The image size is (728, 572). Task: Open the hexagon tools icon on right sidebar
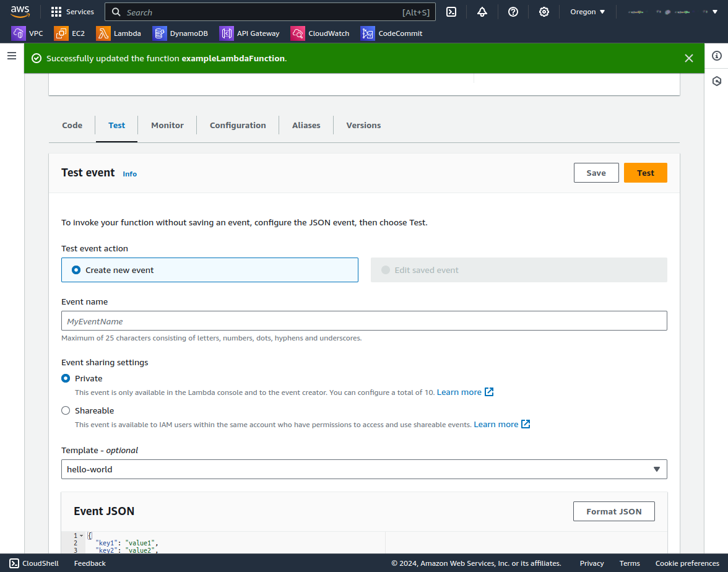point(717,81)
